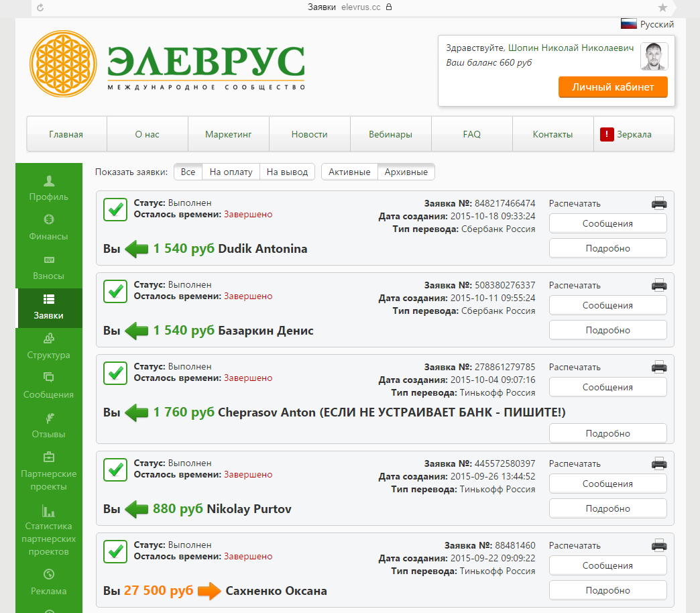Click the Элеврус round logo

pos(63,64)
